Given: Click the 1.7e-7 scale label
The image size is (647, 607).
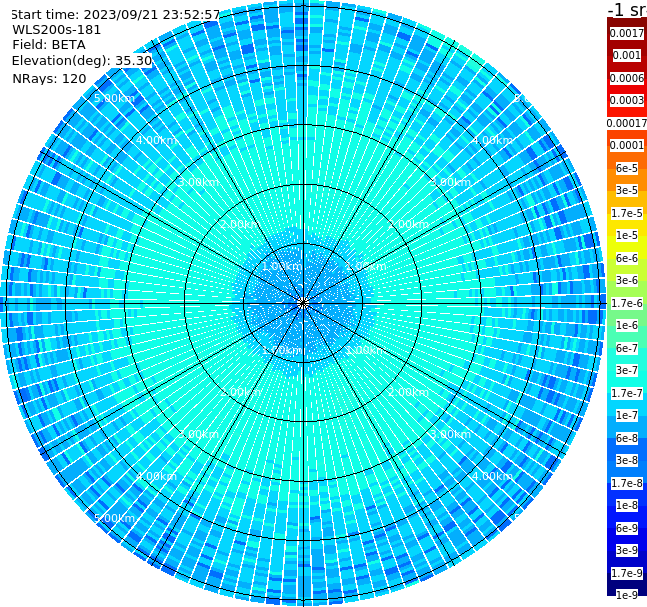Looking at the screenshot, I should tap(627, 393).
